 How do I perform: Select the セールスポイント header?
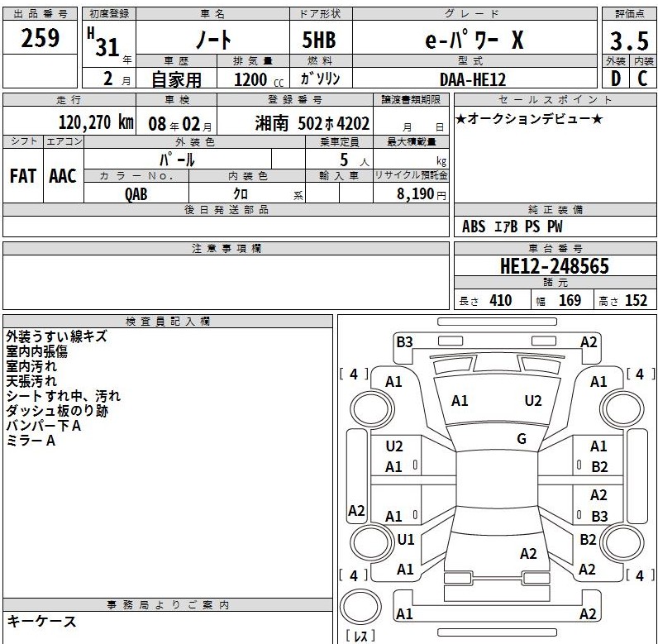555,100
